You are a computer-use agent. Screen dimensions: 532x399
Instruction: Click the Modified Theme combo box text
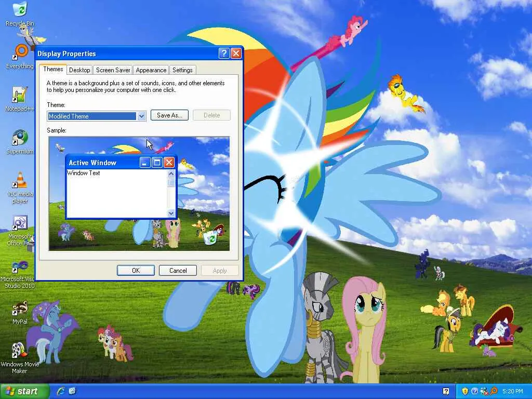point(91,116)
